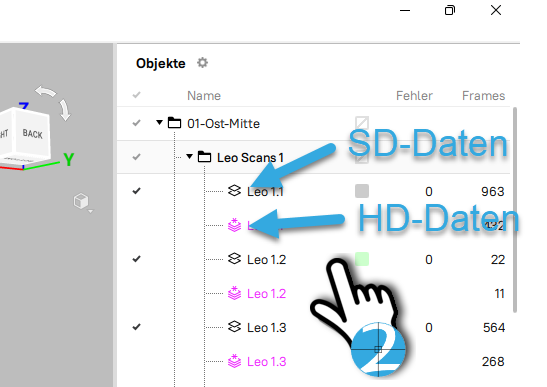The width and height of the screenshot is (547, 387).
Task: Click the gray color swatch of Leo 1.1
Action: [x=362, y=191]
